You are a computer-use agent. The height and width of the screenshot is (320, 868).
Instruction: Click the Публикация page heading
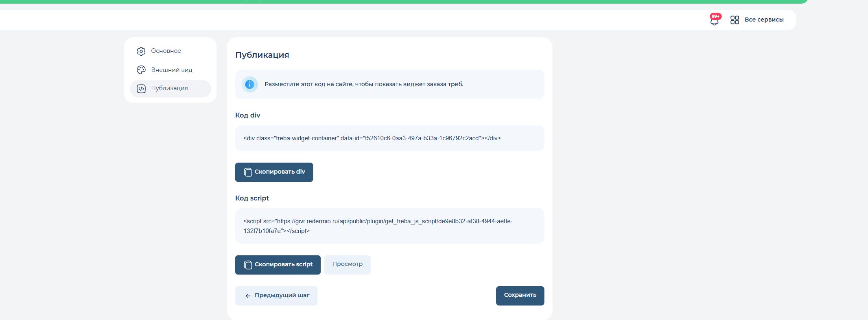tap(262, 55)
